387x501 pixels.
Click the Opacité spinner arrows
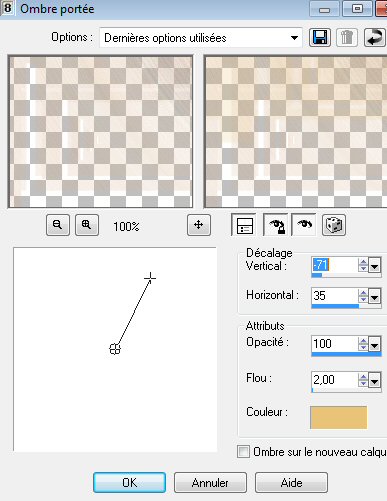coord(363,344)
